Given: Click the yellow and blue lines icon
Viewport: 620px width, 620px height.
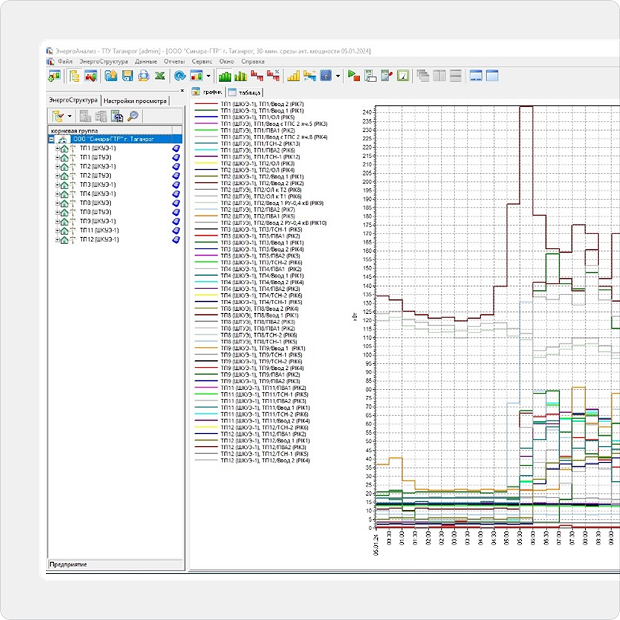Looking at the screenshot, I should (x=310, y=76).
